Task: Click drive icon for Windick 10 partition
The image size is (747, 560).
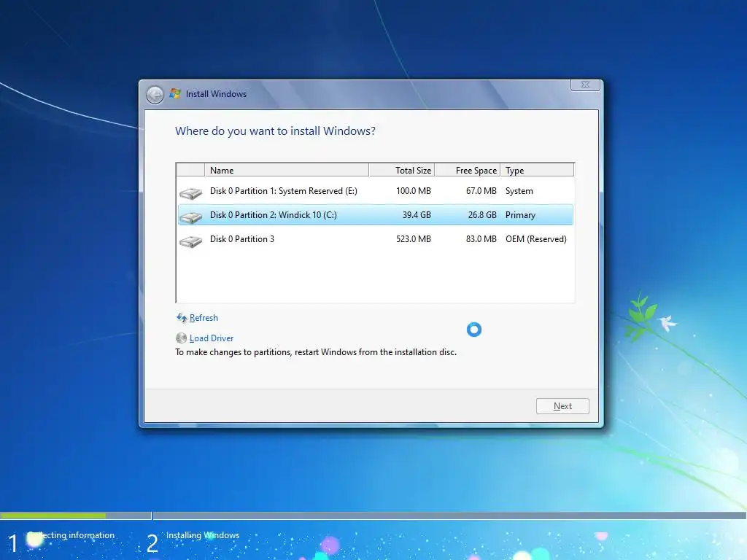Action: 191,217
